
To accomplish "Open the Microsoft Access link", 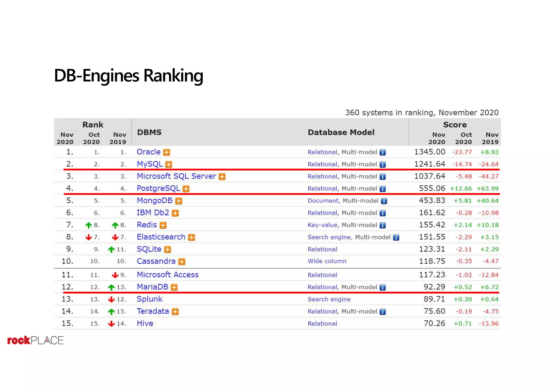I will pos(167,275).
